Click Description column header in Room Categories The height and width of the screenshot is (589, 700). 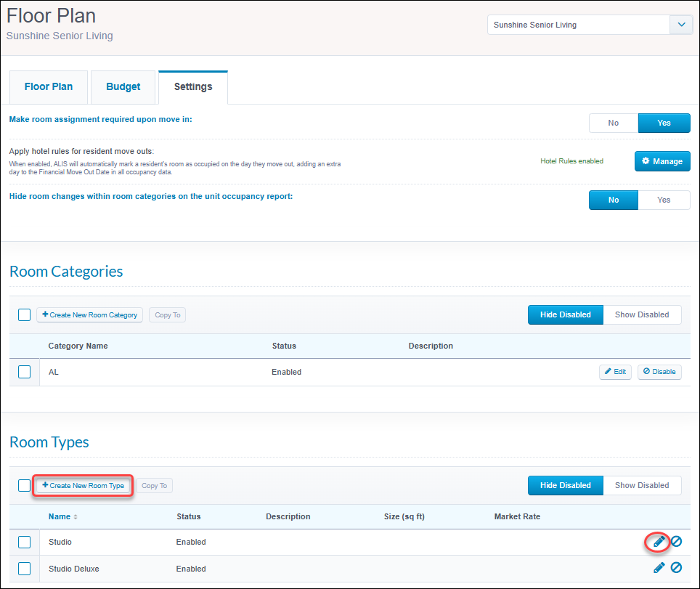431,346
